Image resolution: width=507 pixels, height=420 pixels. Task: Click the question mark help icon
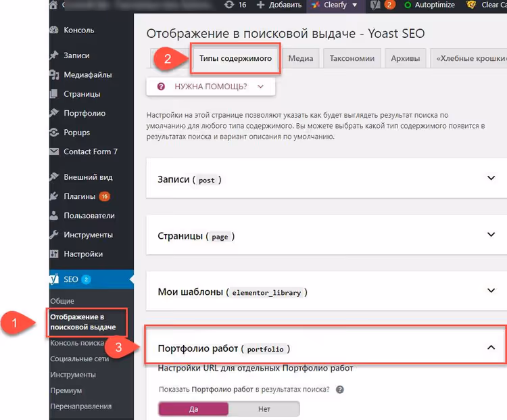[x=161, y=87]
